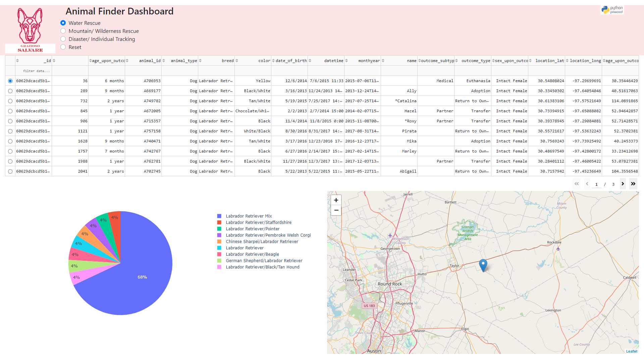Click the US 183 highway shield on map
Screen dimensions: 644x362
click(369, 306)
